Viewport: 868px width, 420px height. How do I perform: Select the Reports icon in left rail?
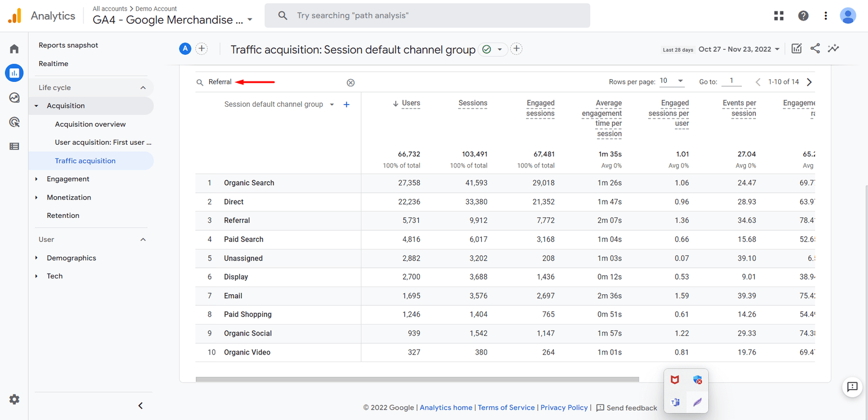click(14, 73)
